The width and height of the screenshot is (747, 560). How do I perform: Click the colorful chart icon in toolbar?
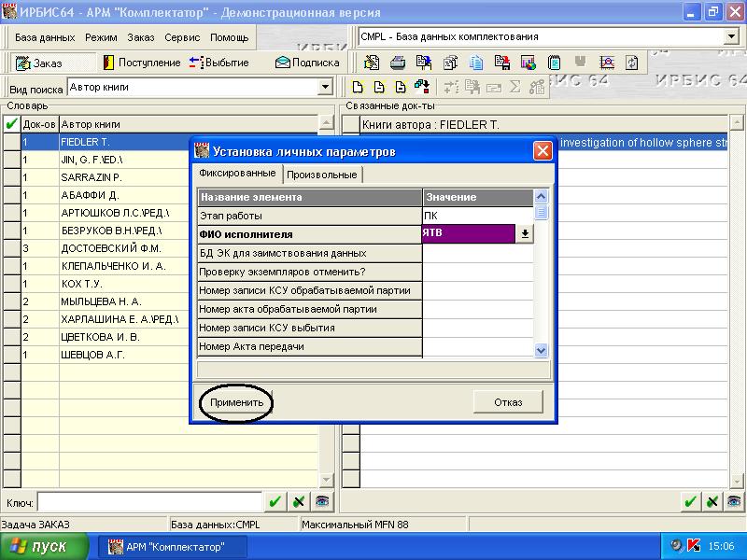529,63
